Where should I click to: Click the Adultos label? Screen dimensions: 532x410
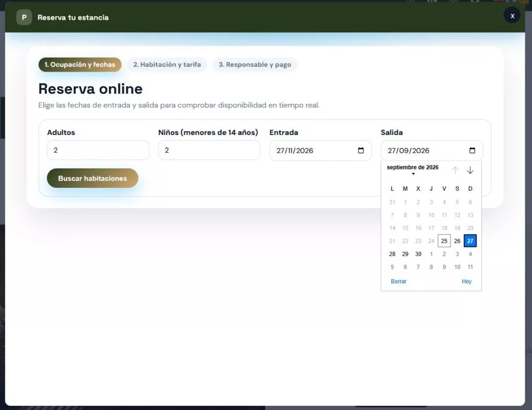click(x=61, y=132)
